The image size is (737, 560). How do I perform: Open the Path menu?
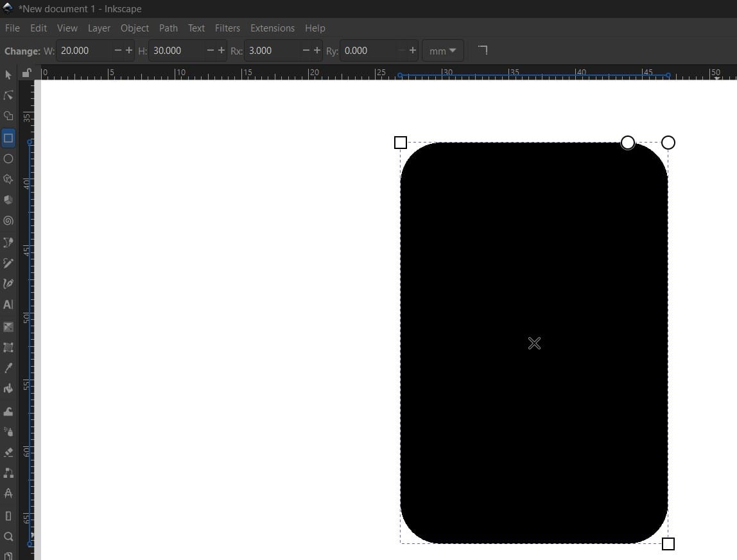(x=168, y=28)
